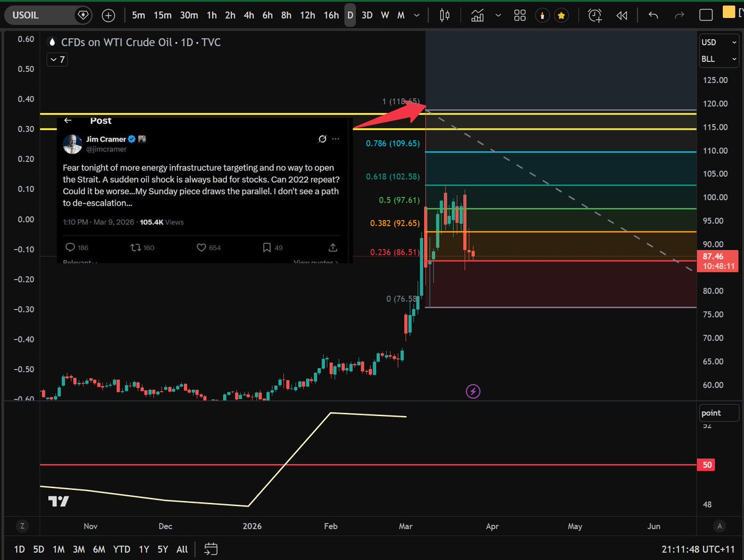Click the diamond icon inside the symbol box
This screenshot has height=560, width=744.
click(x=83, y=16)
